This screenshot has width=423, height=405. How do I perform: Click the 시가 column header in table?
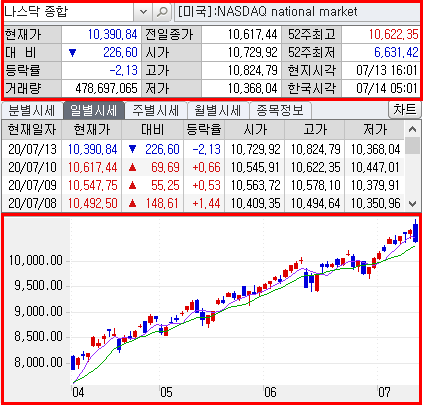click(x=255, y=130)
